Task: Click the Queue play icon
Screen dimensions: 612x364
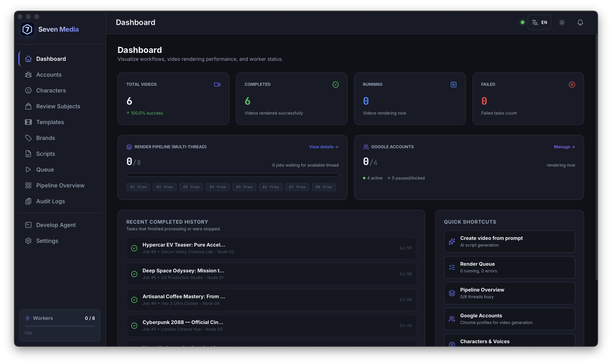Action: [28, 170]
